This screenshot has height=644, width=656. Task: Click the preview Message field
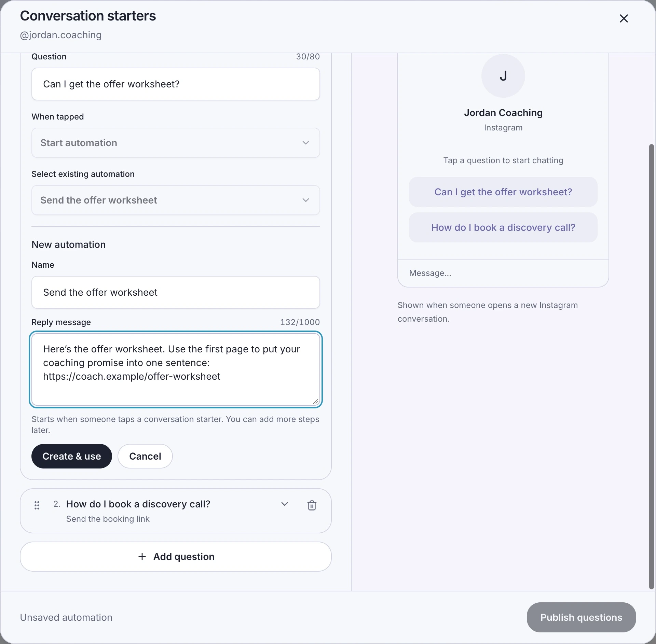tap(503, 273)
